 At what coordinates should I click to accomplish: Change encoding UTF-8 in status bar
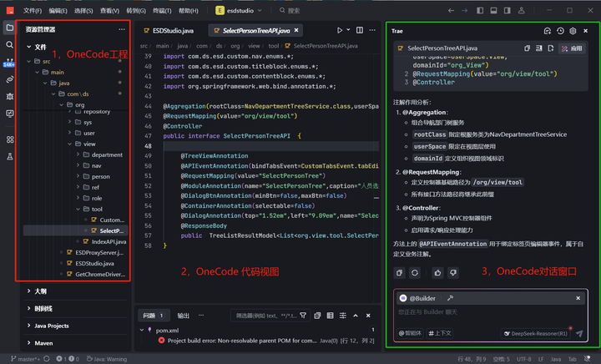pos(523,359)
